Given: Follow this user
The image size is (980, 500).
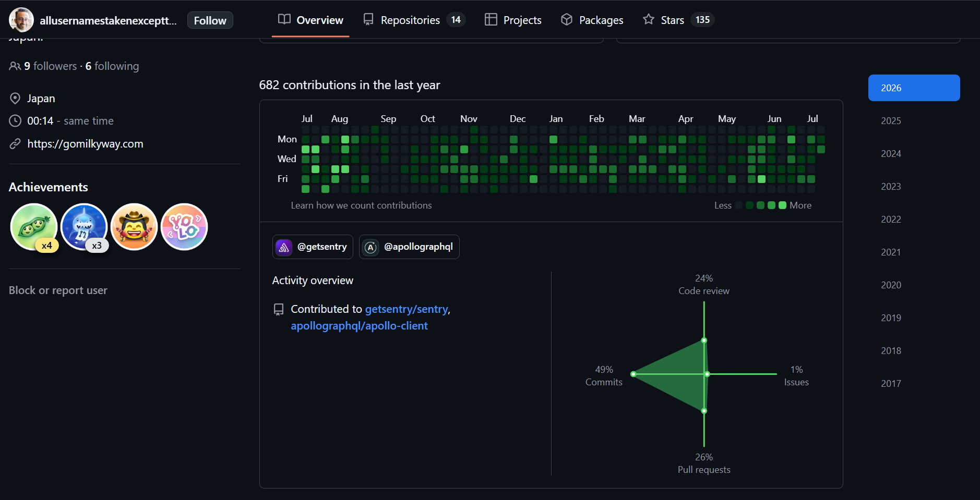Looking at the screenshot, I should (210, 20).
